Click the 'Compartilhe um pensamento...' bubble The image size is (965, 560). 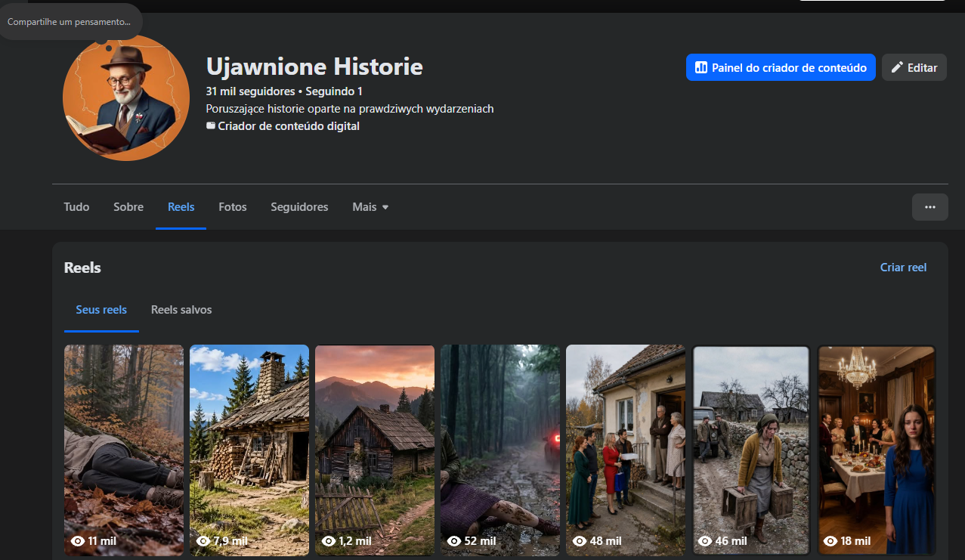click(x=69, y=22)
